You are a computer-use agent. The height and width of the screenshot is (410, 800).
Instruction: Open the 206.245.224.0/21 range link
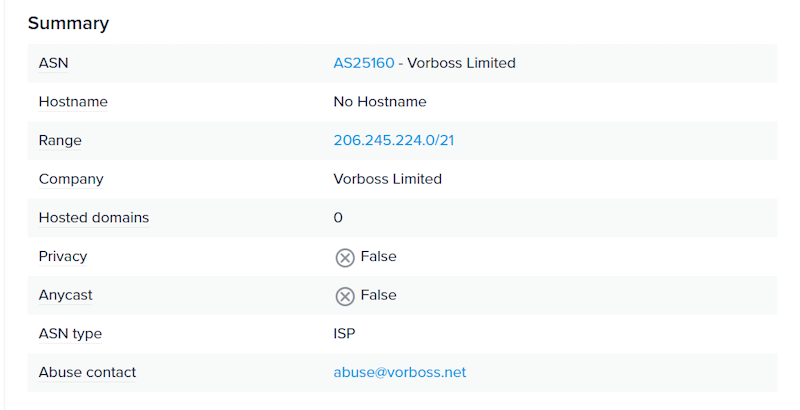[393, 140]
